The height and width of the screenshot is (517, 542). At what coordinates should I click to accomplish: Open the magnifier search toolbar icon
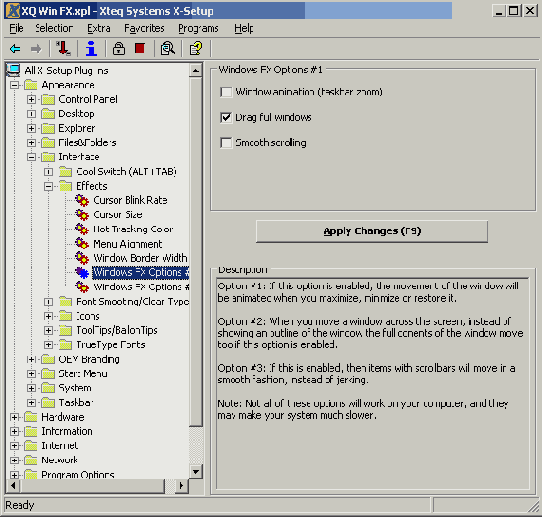[x=168, y=48]
